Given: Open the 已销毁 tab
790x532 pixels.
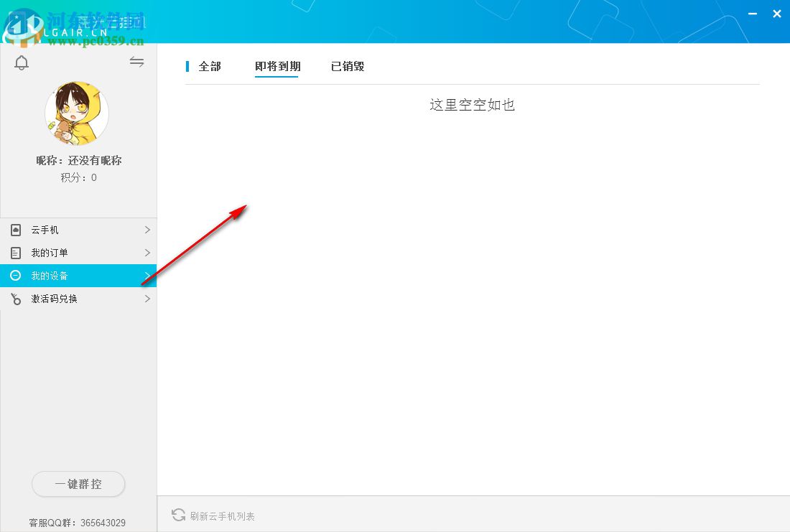Looking at the screenshot, I should (348, 66).
